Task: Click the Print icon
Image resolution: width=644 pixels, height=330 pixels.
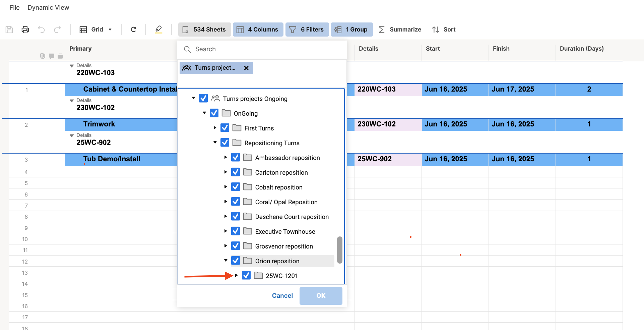Action: click(x=25, y=30)
